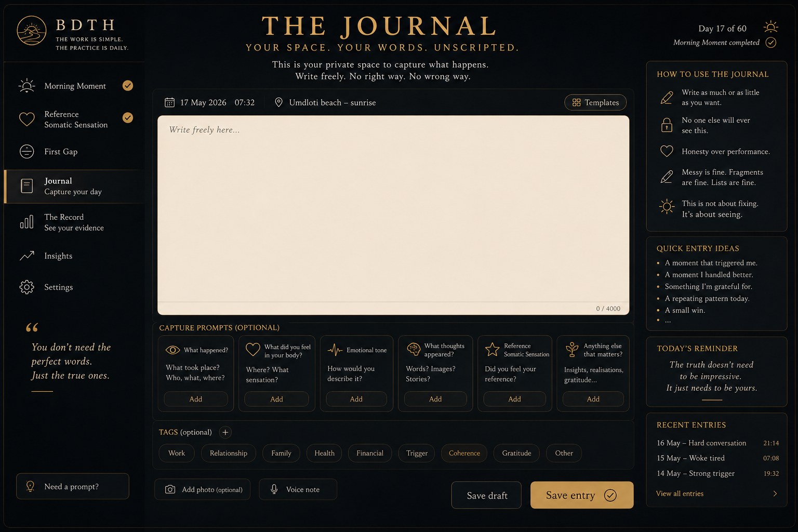
Task: Click the pulse icon on Emotional tone card
Action: pos(335,350)
